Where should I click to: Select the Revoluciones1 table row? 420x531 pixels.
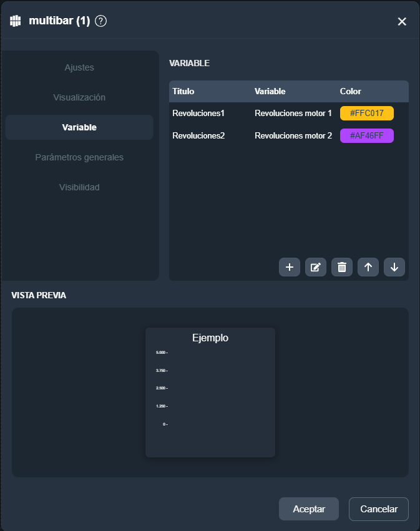point(198,114)
